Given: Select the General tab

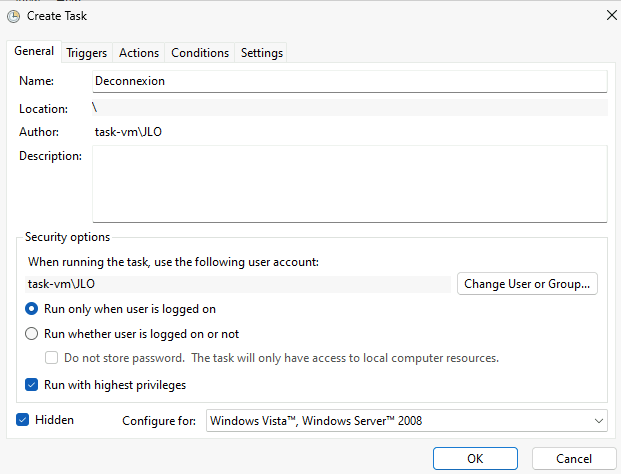Looking at the screenshot, I should point(34,51).
